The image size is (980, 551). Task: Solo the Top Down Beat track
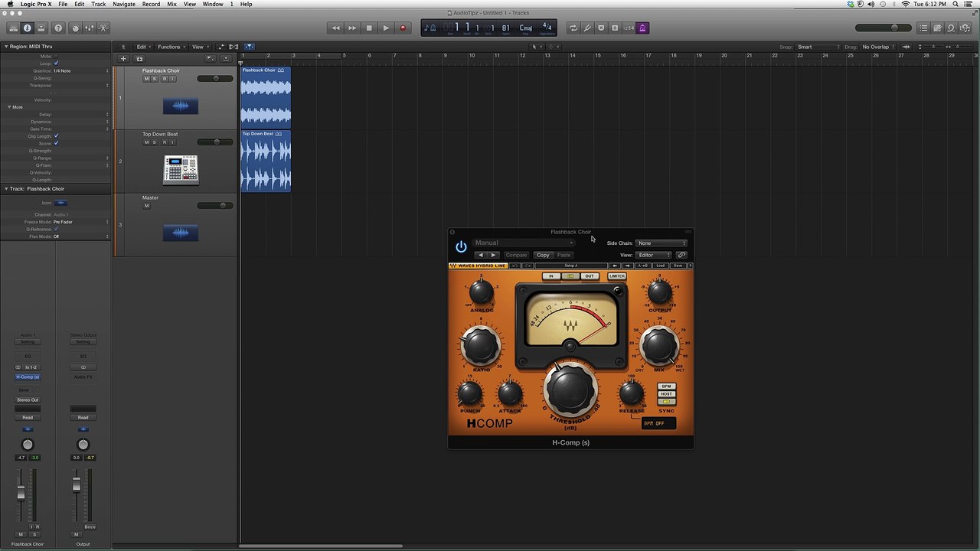point(155,142)
